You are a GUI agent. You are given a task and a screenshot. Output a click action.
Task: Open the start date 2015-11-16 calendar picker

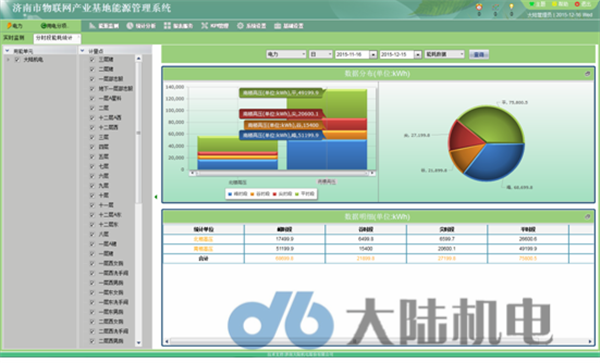pyautogui.click(x=373, y=55)
